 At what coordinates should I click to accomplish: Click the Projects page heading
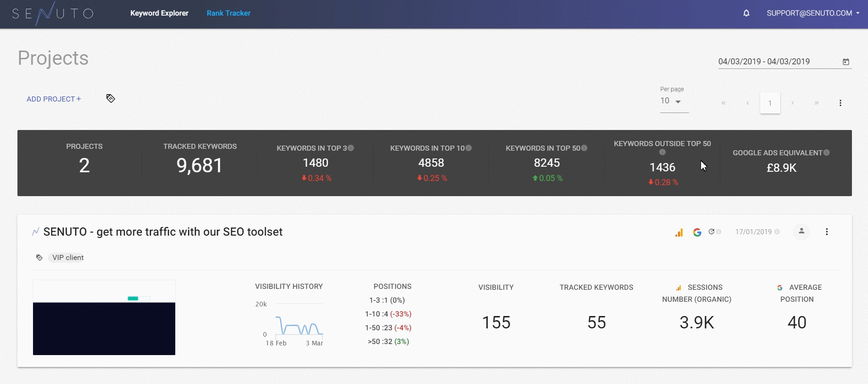pyautogui.click(x=53, y=58)
